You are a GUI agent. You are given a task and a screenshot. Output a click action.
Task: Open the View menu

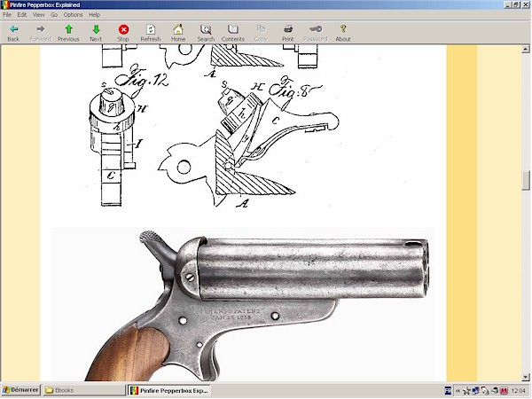click(38, 15)
